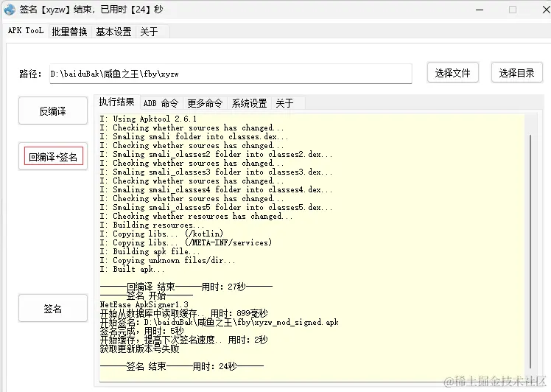
Task: Click the '获取更新版本号失败' line
Action: tap(139, 349)
